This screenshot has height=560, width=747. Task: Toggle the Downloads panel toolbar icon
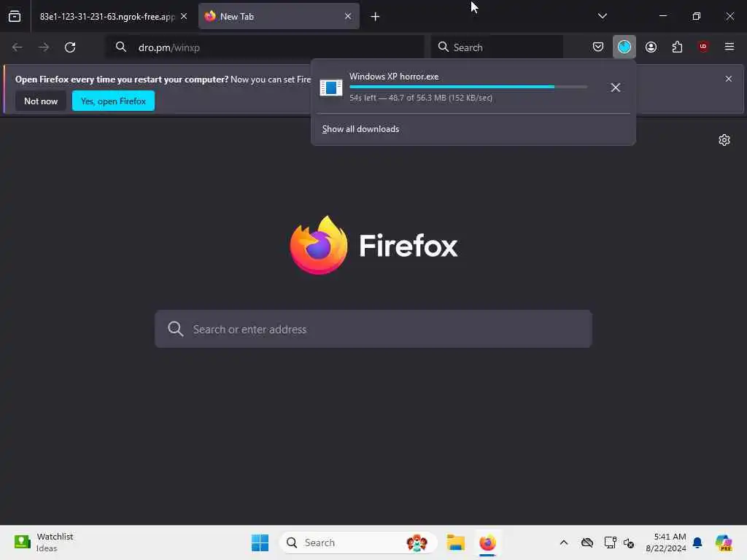point(624,47)
